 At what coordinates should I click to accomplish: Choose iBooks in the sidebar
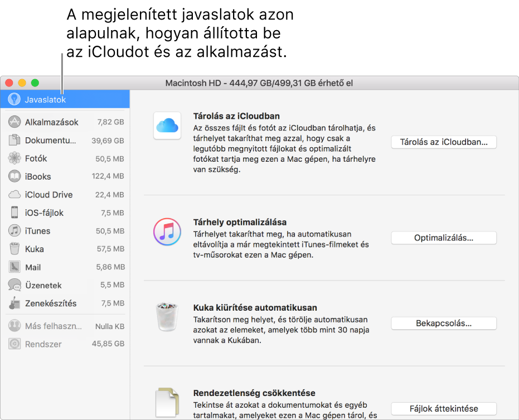tap(65, 176)
